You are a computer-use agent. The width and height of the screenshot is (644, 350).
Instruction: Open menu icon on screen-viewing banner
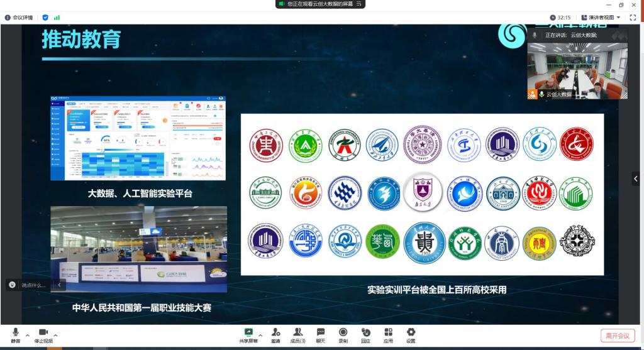click(x=358, y=4)
